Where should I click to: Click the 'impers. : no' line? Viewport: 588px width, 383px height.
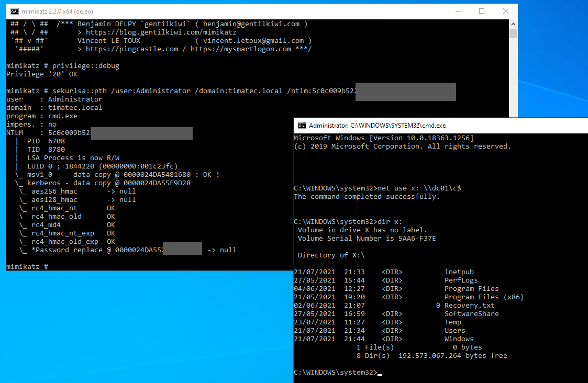click(x=31, y=125)
